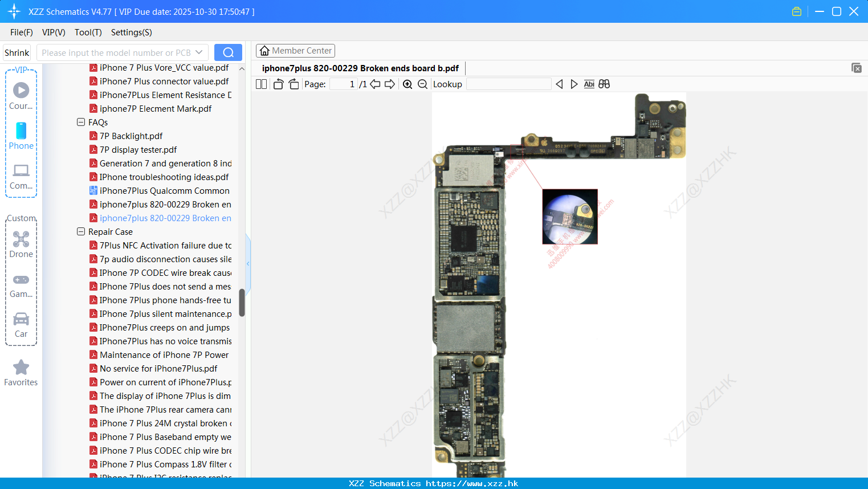Viewport: 868px width, 489px height.
Task: Toggle the two-page side-by-side view icon
Action: [261, 84]
